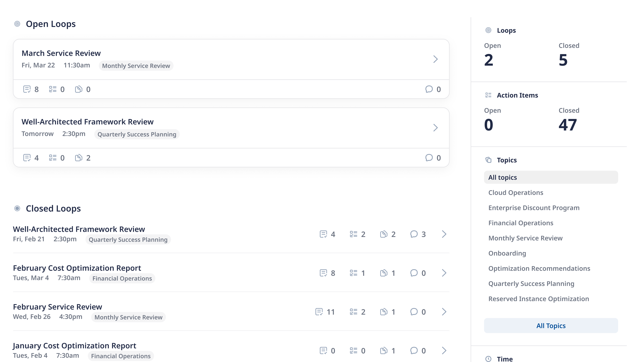
Task: Click notes icon on February Service Review row
Action: (319, 312)
